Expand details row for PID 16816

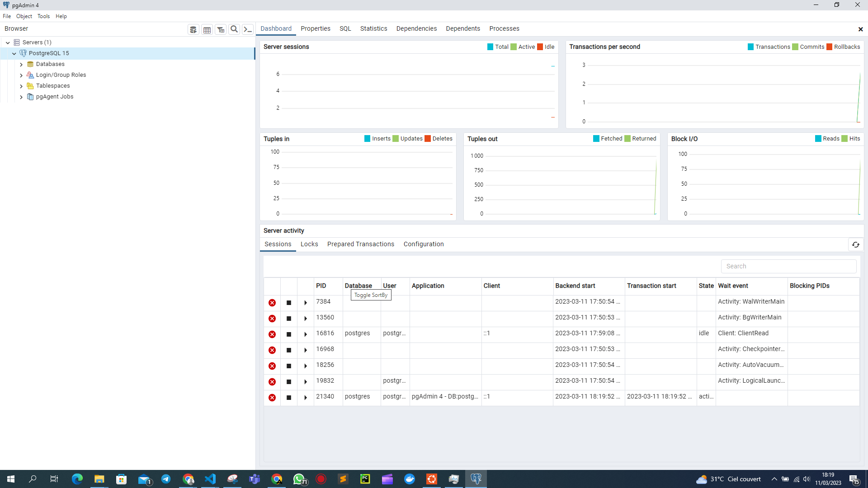pyautogui.click(x=306, y=334)
